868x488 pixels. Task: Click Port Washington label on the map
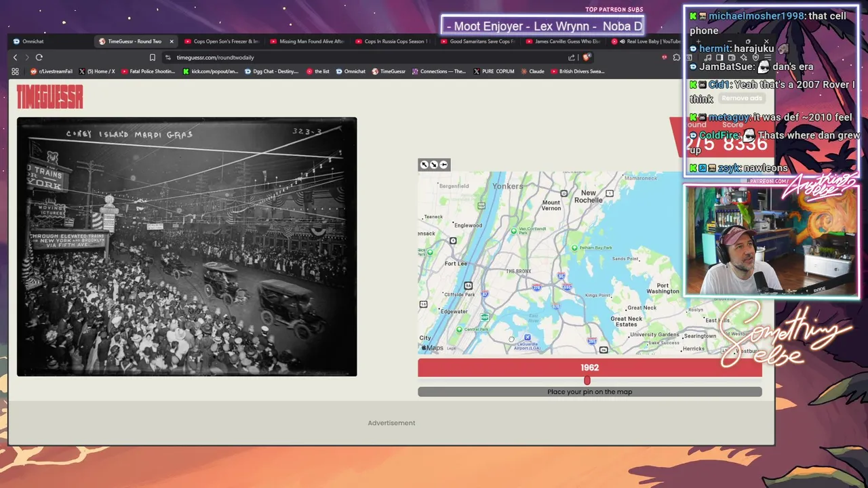pyautogui.click(x=663, y=288)
